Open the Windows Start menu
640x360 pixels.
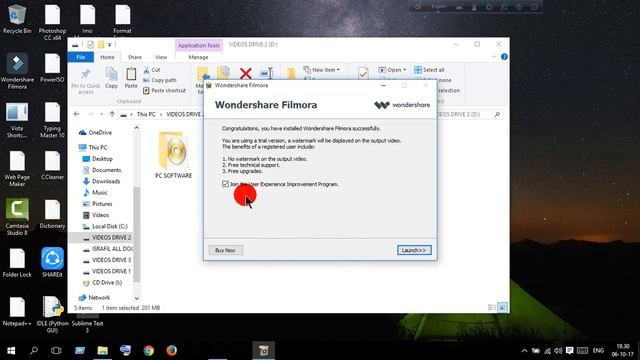11,350
